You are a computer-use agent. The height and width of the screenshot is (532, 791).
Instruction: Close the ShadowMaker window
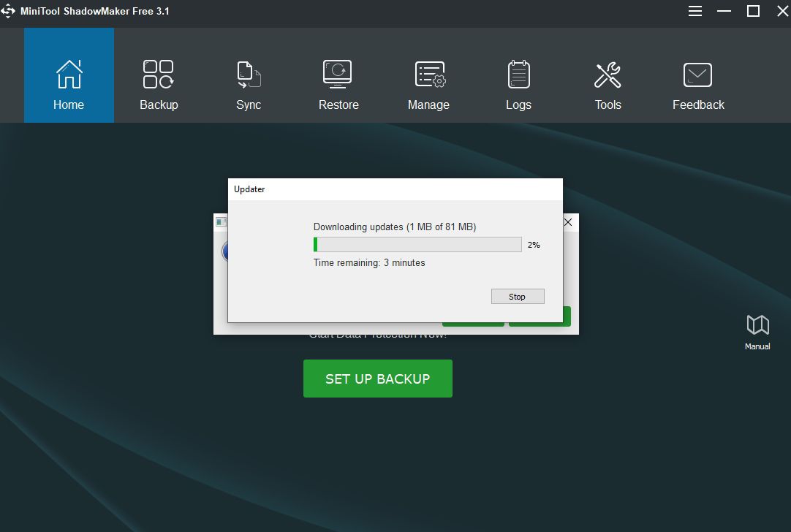point(782,11)
